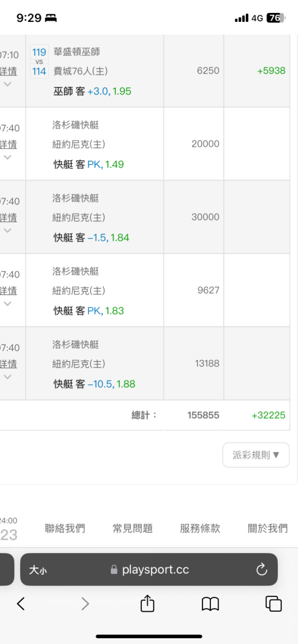Open bookmarks book icon

(210, 604)
